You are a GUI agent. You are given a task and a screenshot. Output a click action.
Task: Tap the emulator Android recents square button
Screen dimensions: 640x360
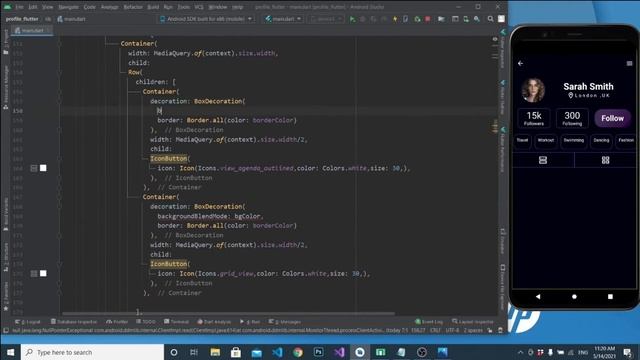pyautogui.click(x=610, y=297)
